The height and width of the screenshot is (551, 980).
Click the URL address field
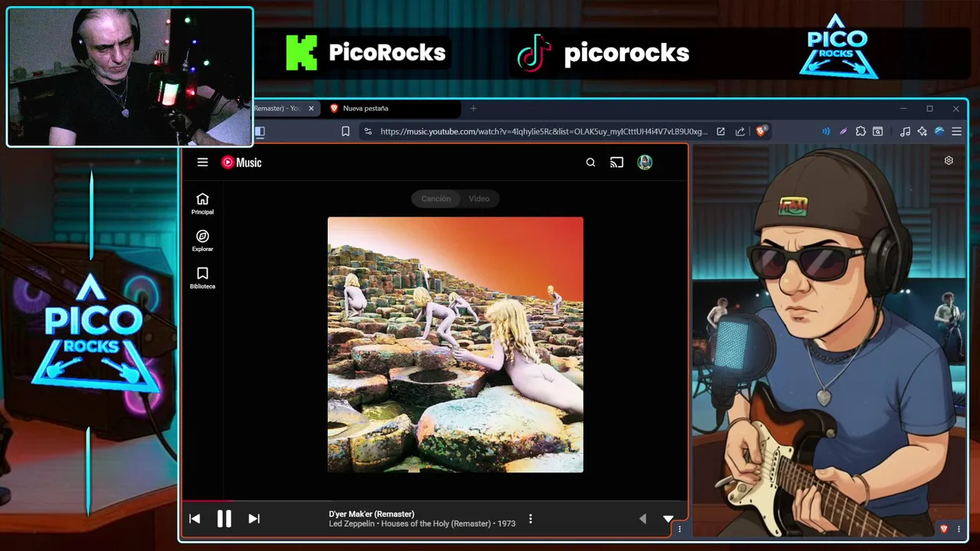[544, 132]
